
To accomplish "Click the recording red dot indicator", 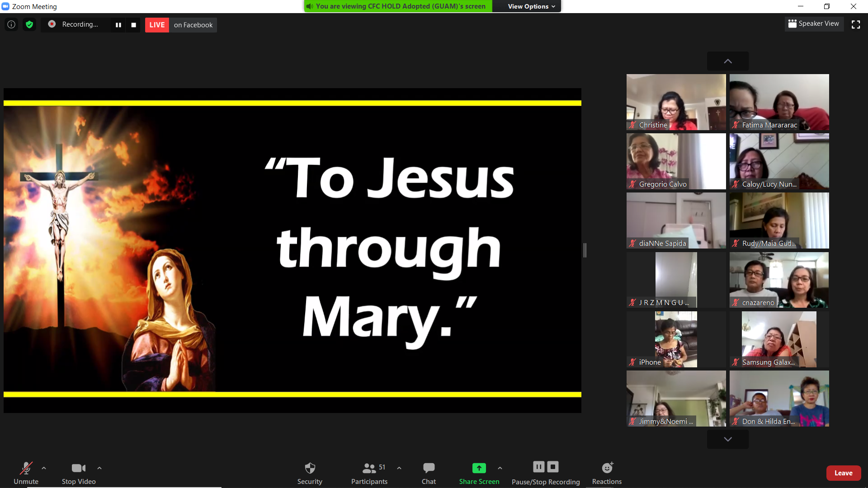I will coord(52,24).
